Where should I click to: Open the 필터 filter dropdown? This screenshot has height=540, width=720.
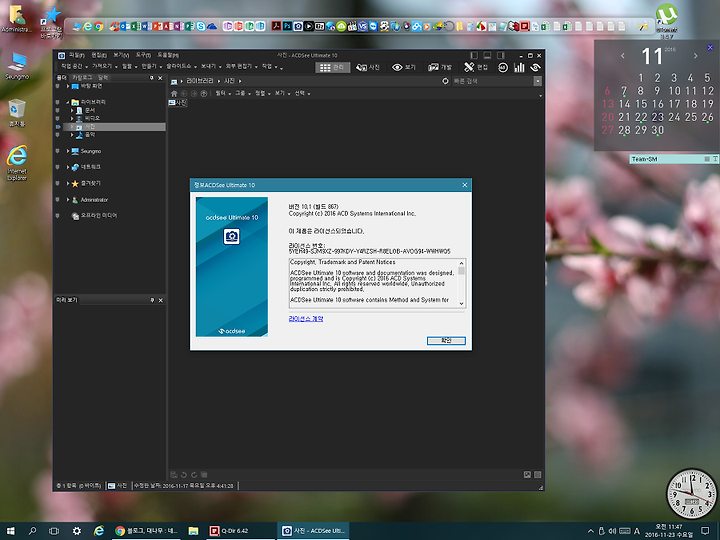coord(223,93)
